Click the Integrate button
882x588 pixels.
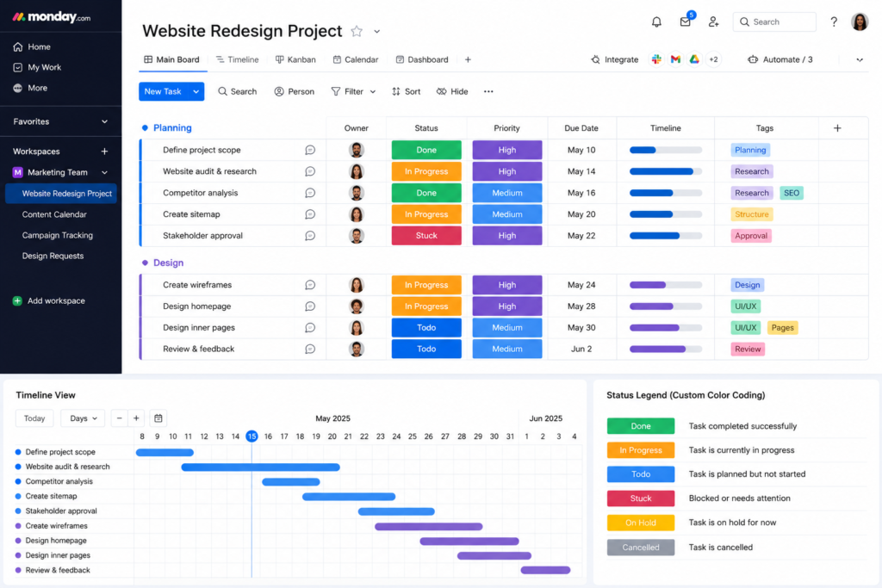[614, 59]
